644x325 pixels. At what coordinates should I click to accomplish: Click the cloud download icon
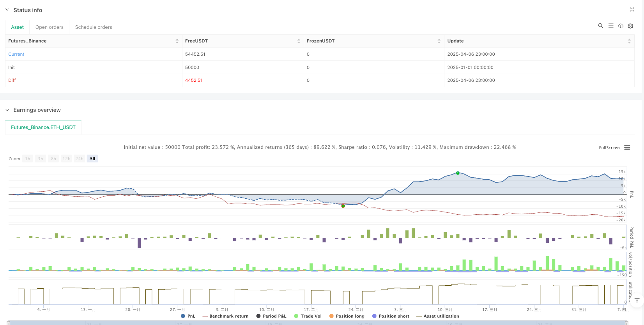(x=621, y=26)
